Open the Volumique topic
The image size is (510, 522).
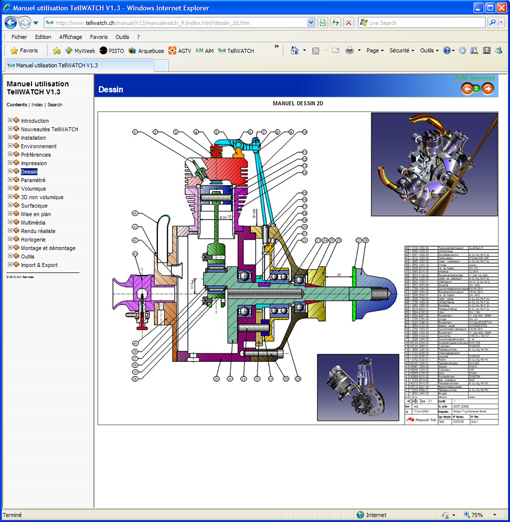tap(33, 189)
